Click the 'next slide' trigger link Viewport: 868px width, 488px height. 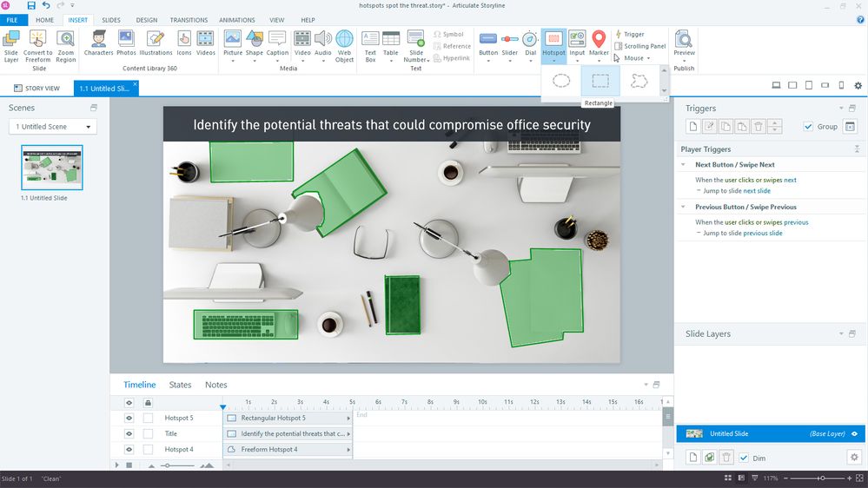pyautogui.click(x=757, y=191)
